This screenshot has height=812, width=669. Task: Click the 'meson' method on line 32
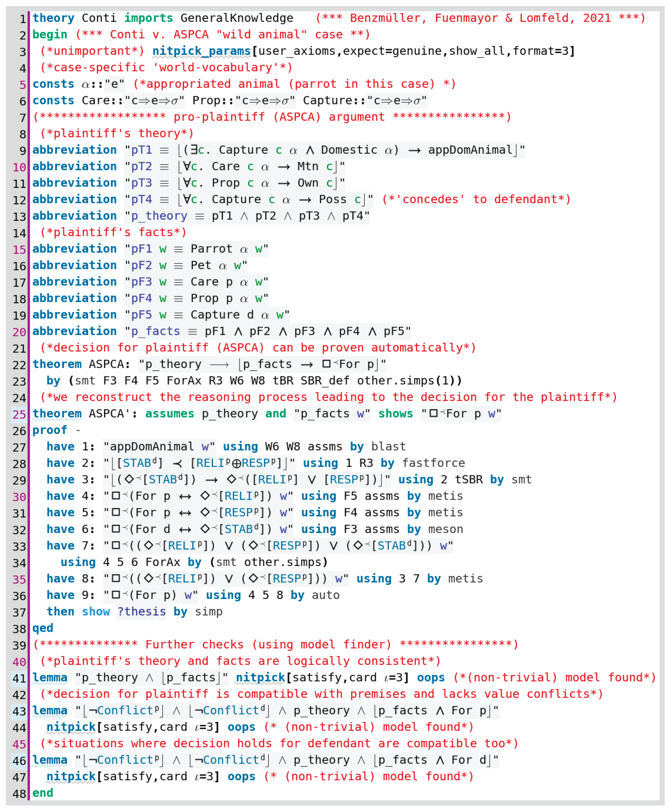click(445, 529)
